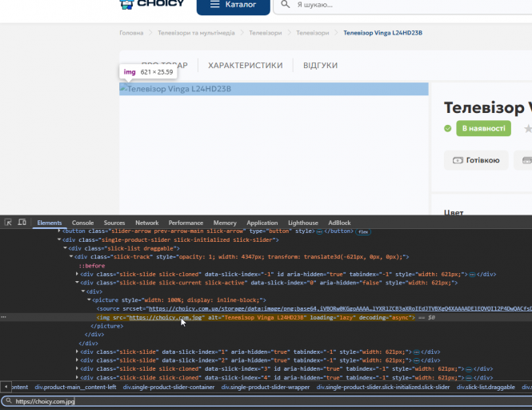Open the Network tab in DevTools
This screenshot has width=532, height=410.
coord(147,223)
